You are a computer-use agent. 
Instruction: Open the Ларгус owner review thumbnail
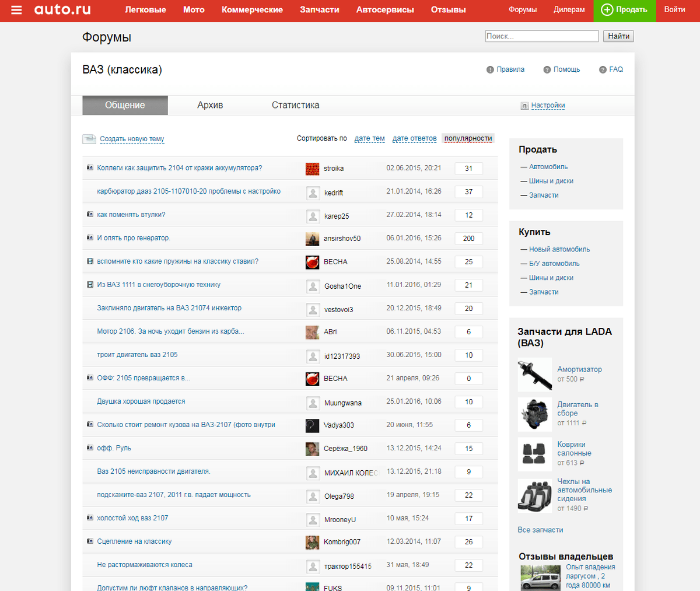click(x=540, y=578)
